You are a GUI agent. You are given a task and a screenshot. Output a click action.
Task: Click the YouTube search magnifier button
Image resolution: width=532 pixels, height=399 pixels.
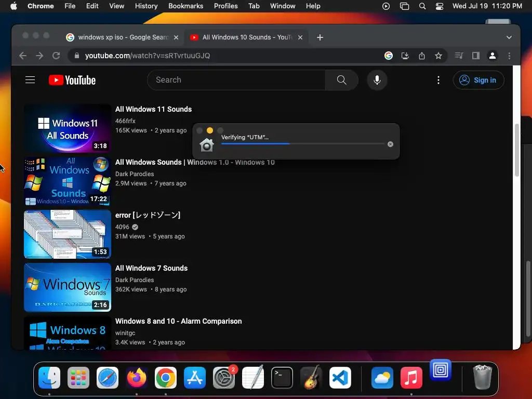pyautogui.click(x=341, y=80)
